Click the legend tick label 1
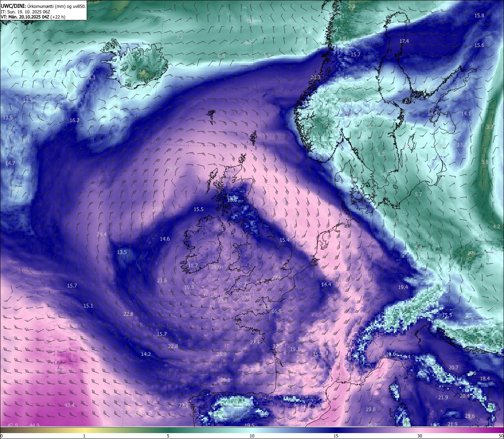This screenshot has height=439, width=504. 84,436
